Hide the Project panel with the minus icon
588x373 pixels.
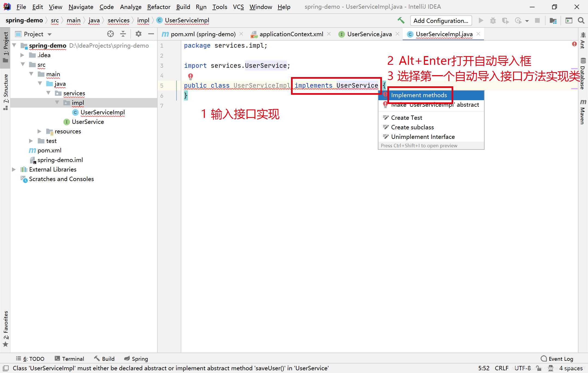tap(151, 34)
